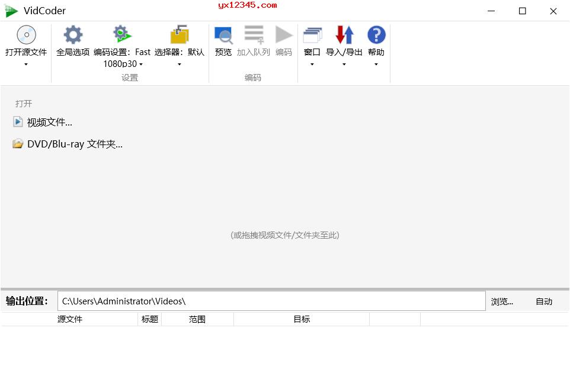Click the 目标 column header
The width and height of the screenshot is (570, 392).
coord(302,319)
